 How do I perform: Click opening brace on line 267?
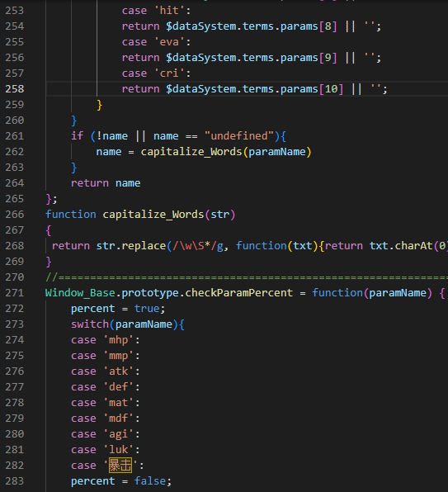(49, 230)
